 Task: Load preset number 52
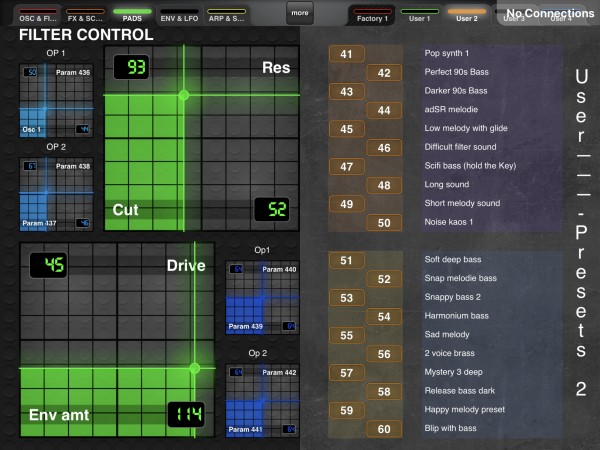pos(384,279)
